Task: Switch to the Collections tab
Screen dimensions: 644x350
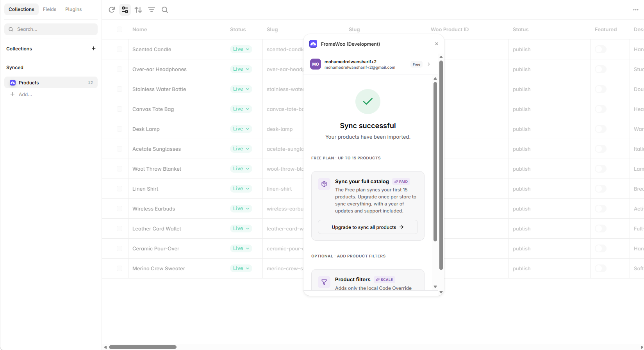Action: click(21, 9)
